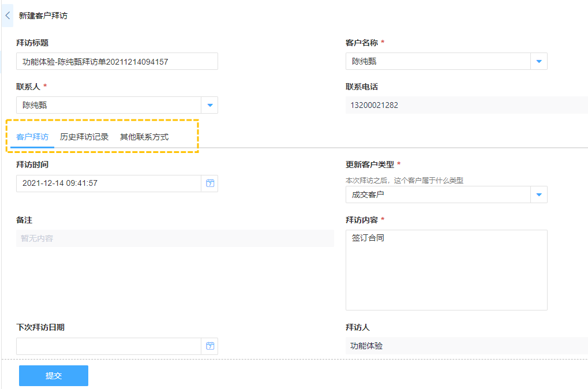Click the 拜访内容 text area with 签订合同
This screenshot has width=588, height=389.
click(x=446, y=270)
